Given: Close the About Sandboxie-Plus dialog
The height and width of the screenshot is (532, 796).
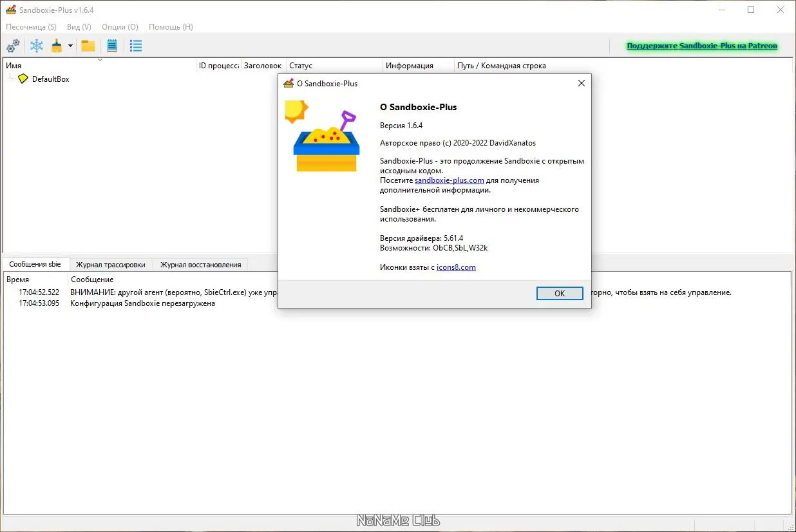Looking at the screenshot, I should point(581,83).
